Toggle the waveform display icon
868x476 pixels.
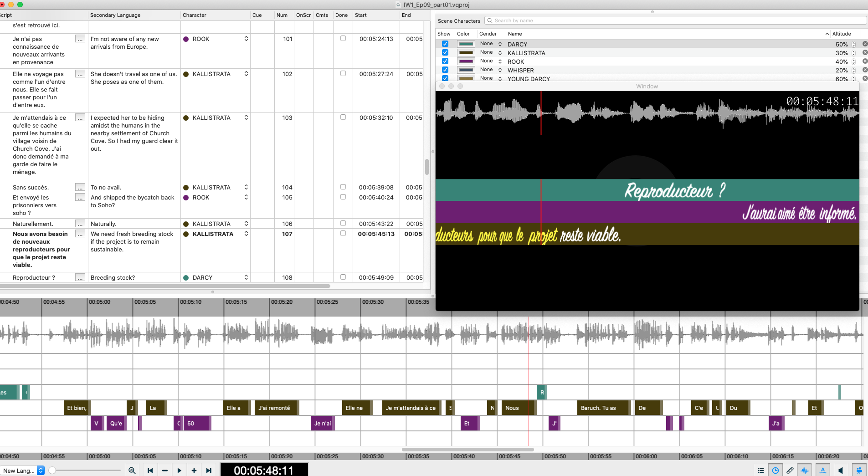tap(805, 471)
